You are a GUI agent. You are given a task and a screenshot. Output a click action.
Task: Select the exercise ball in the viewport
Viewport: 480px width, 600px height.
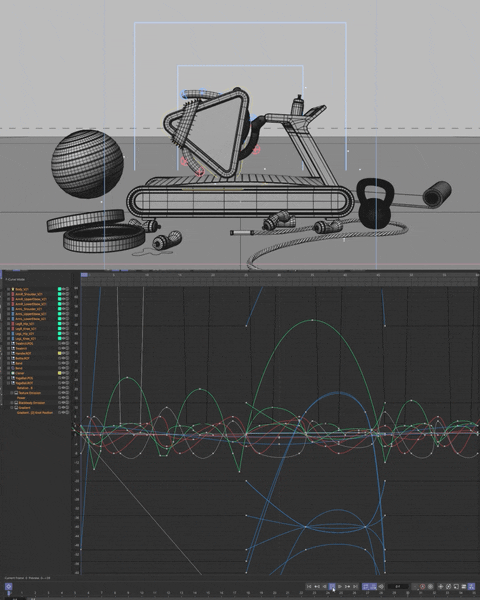click(87, 164)
